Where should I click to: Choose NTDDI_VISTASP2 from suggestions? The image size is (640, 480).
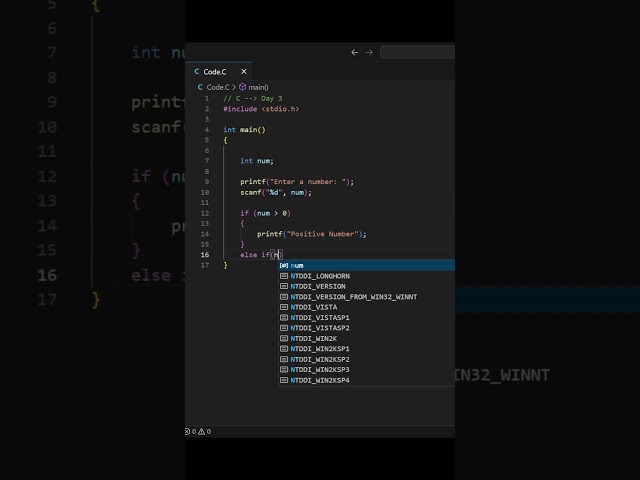(367, 328)
